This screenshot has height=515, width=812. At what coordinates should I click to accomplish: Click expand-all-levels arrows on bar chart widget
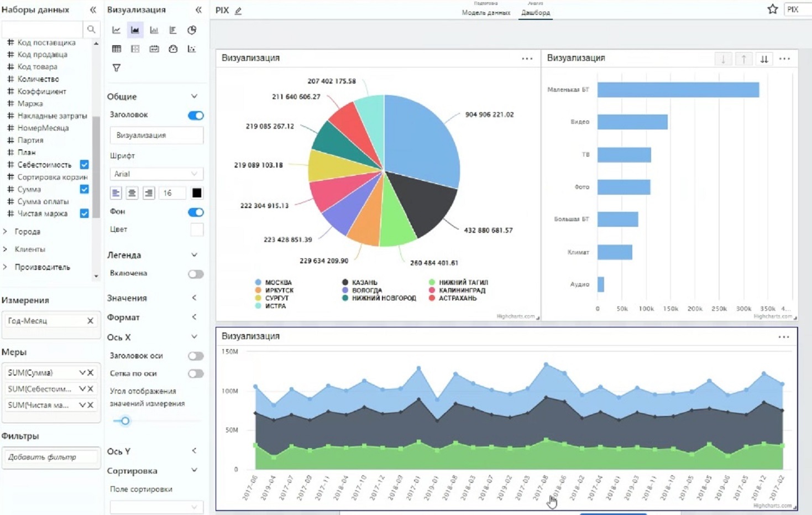point(764,59)
